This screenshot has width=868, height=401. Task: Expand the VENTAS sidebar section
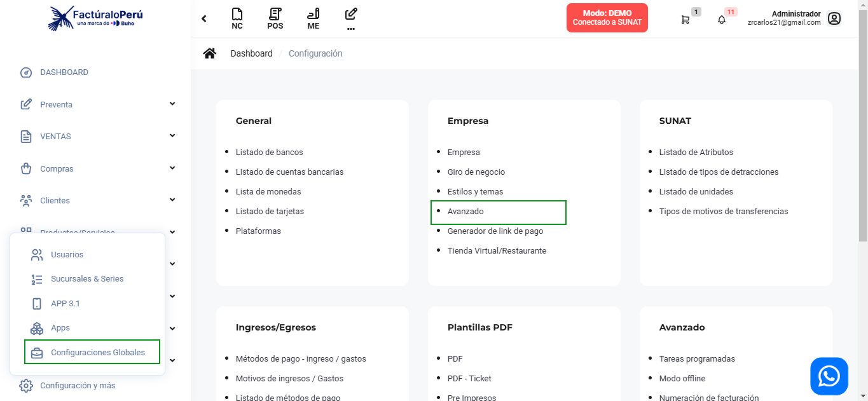(172, 136)
